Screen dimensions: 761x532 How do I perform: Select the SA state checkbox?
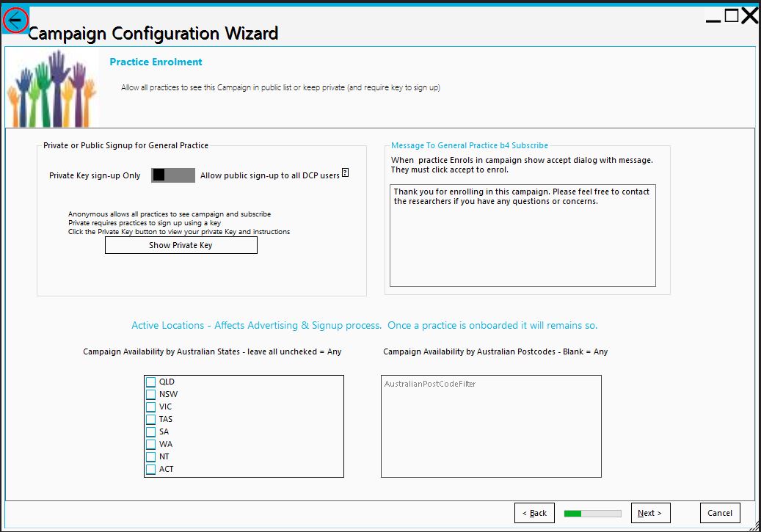click(151, 432)
